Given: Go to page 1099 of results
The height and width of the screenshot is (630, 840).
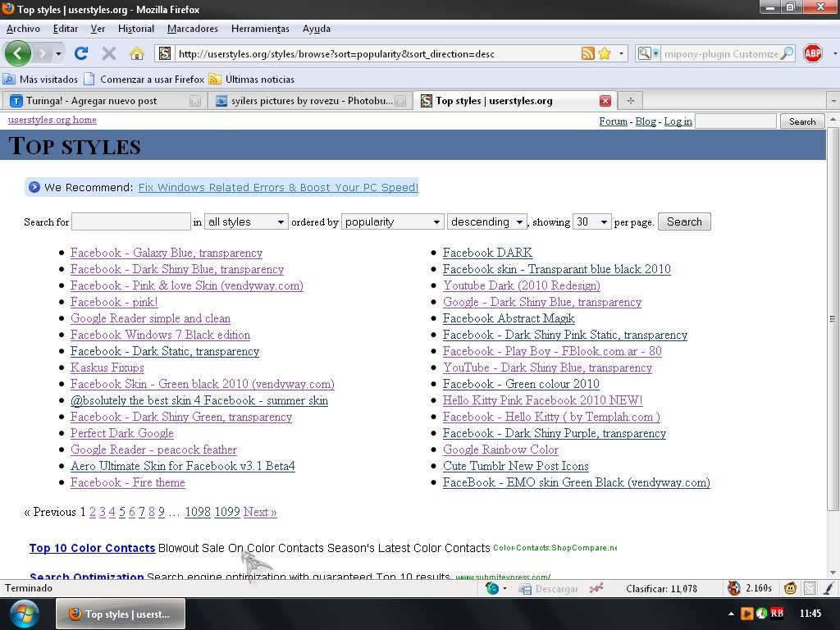Looking at the screenshot, I should (x=227, y=512).
